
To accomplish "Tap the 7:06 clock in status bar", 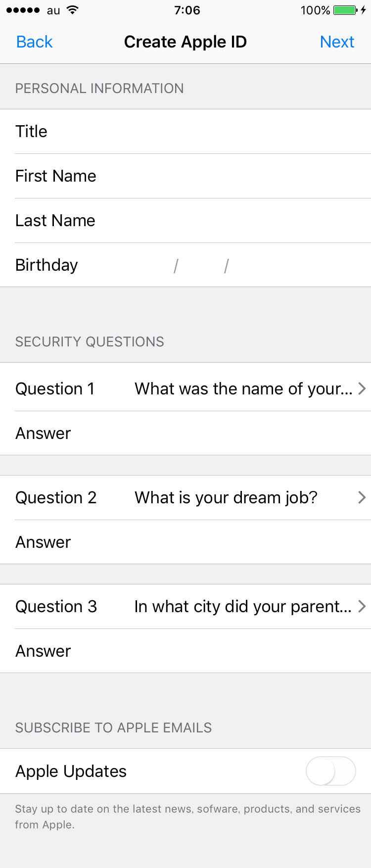I will [x=187, y=10].
